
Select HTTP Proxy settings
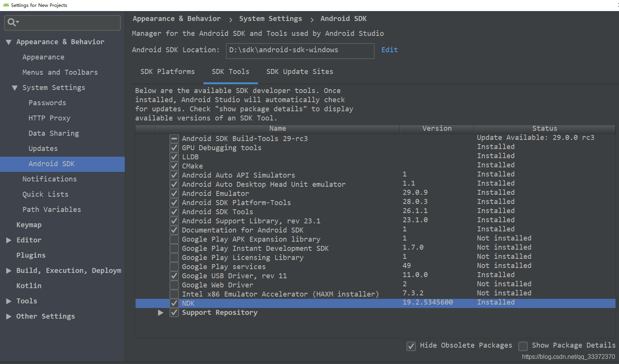tap(49, 118)
